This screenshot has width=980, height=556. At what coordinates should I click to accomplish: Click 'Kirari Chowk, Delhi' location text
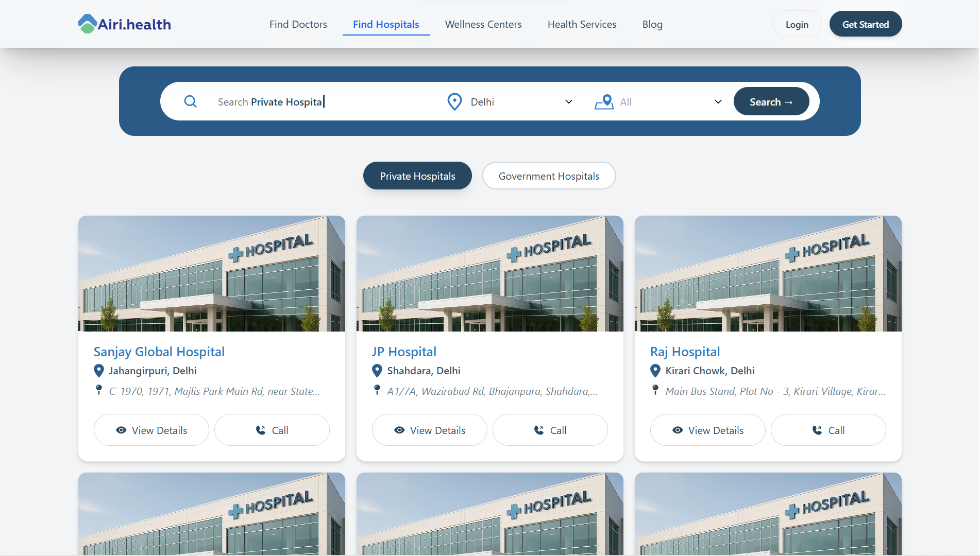click(710, 371)
